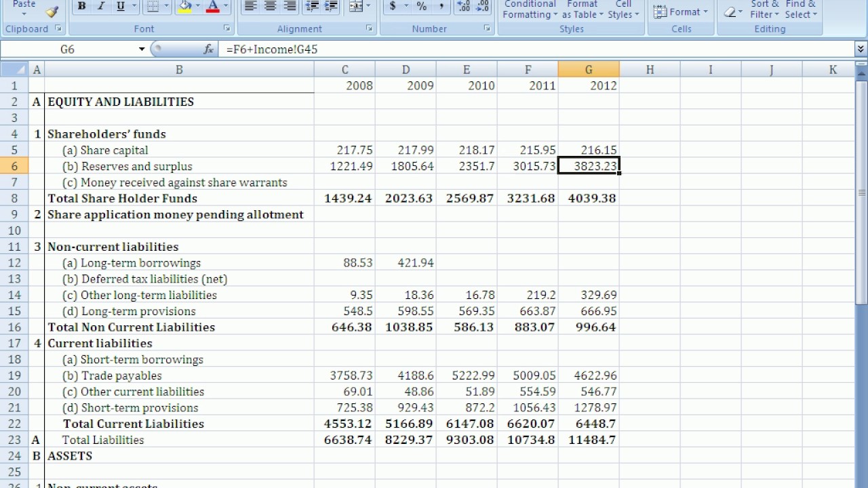Viewport: 868px width, 488px height.
Task: Select column H header
Action: coord(650,69)
